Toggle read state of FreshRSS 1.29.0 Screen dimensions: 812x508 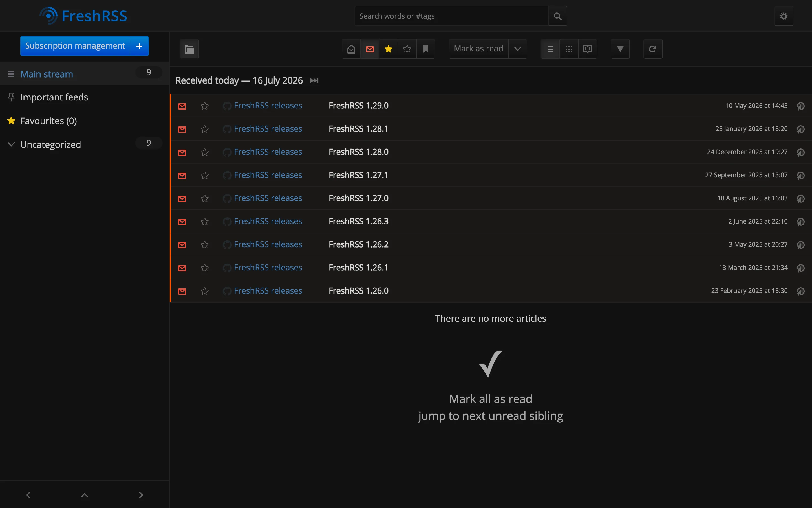tap(182, 106)
